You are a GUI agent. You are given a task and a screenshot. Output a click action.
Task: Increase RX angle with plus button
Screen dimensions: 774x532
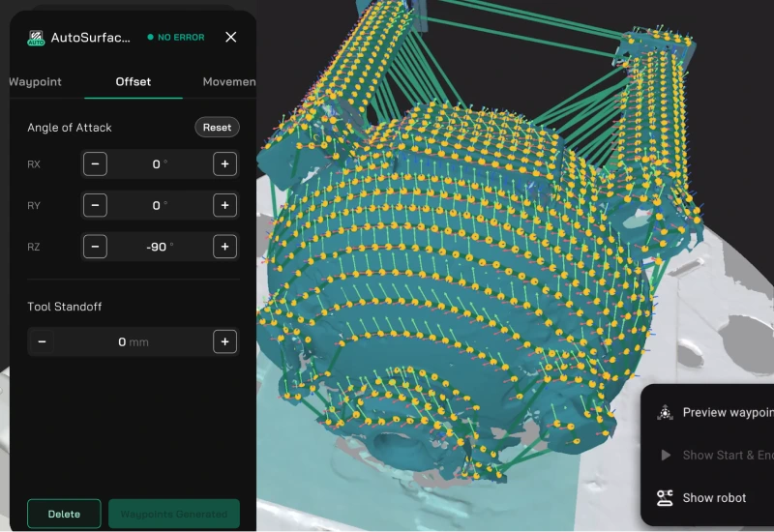click(x=224, y=163)
